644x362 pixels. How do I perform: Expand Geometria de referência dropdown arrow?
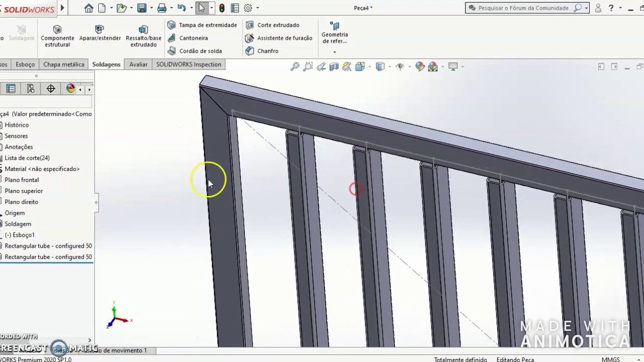[x=335, y=52]
